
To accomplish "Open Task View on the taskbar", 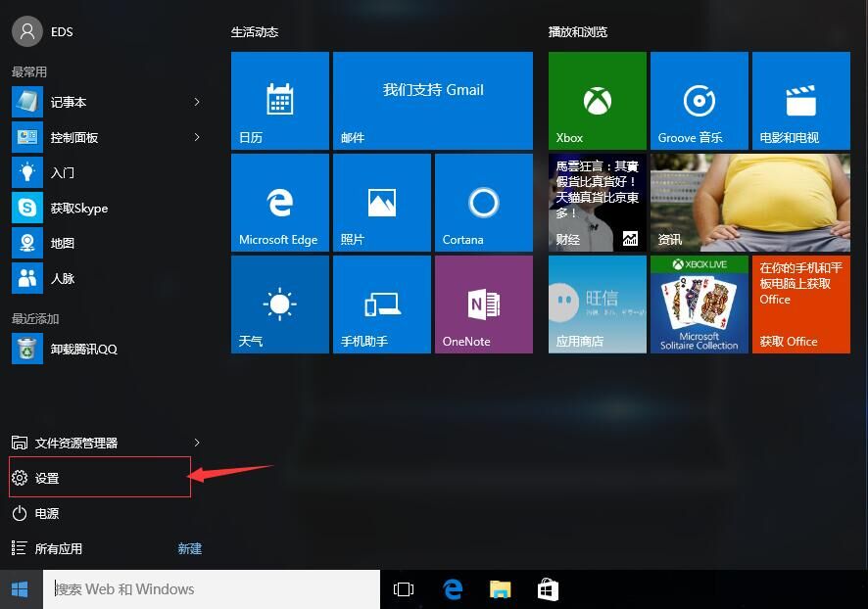I will pyautogui.click(x=404, y=589).
